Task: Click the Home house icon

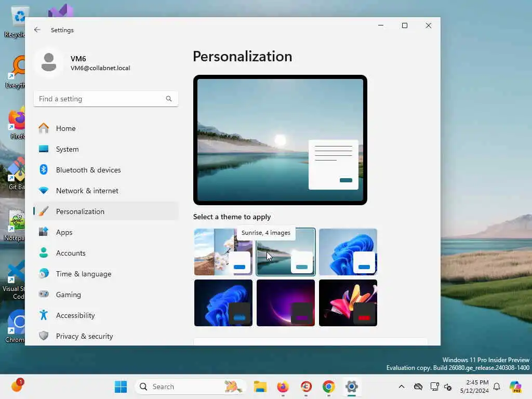Action: (x=44, y=128)
